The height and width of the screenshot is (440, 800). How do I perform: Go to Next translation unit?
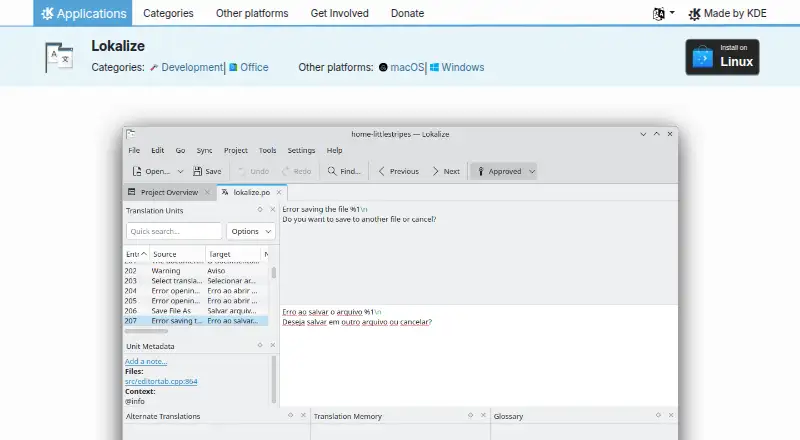coord(446,172)
